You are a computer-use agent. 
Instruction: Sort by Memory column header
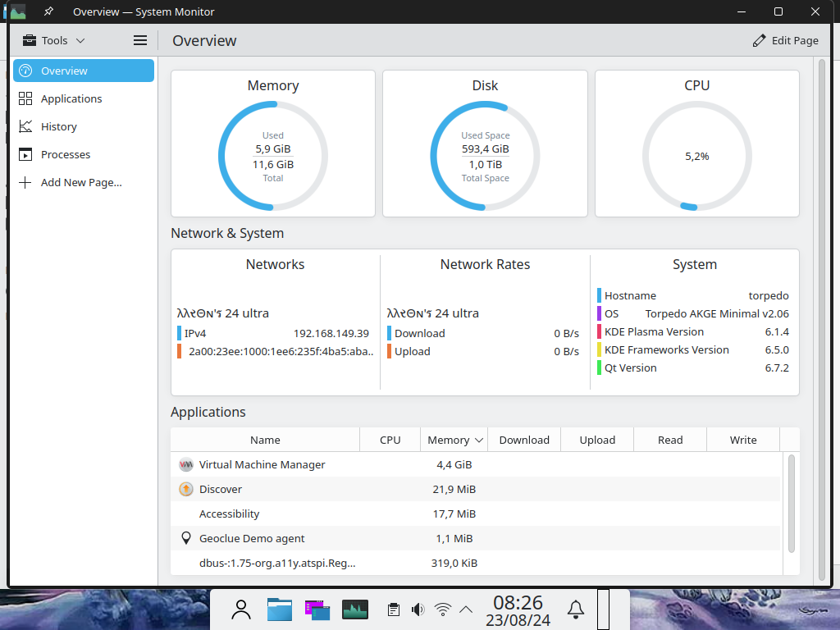(x=454, y=440)
